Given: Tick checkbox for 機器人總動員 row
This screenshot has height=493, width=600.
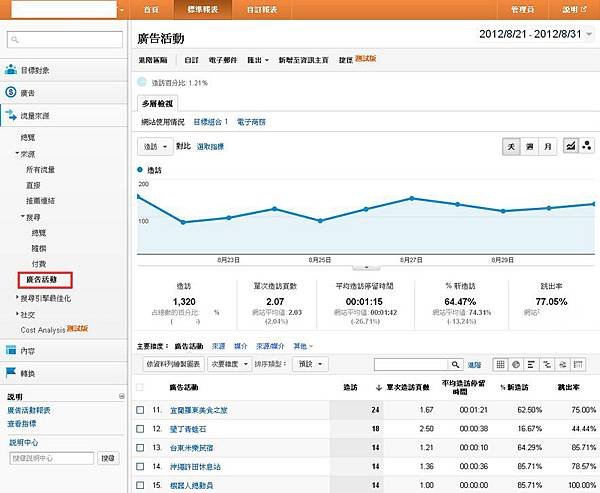Looking at the screenshot, I should pyautogui.click(x=140, y=485).
